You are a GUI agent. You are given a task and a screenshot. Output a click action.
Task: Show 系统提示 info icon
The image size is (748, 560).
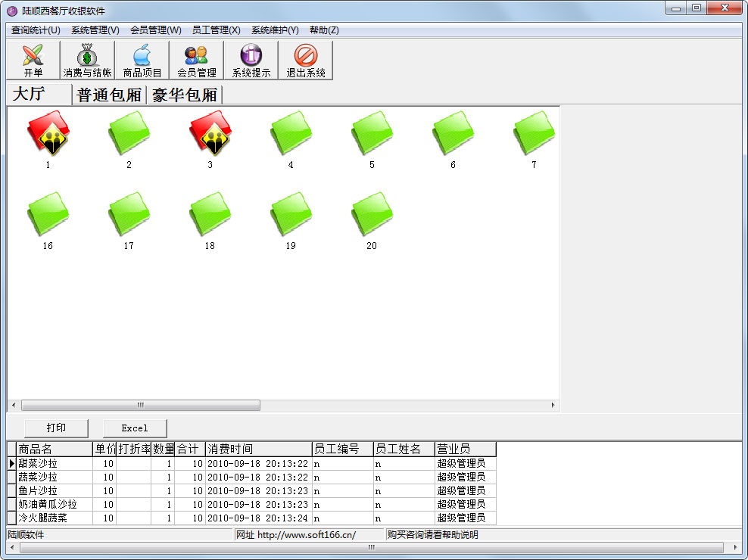pos(251,60)
